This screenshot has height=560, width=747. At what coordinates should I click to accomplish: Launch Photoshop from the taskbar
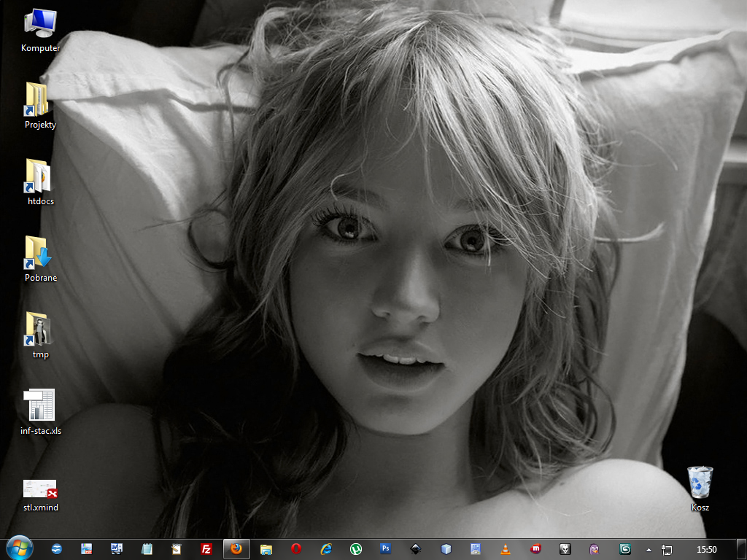click(386, 549)
